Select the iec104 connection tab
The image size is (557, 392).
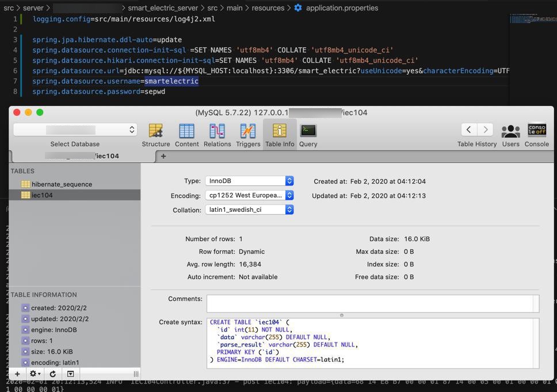[82, 156]
